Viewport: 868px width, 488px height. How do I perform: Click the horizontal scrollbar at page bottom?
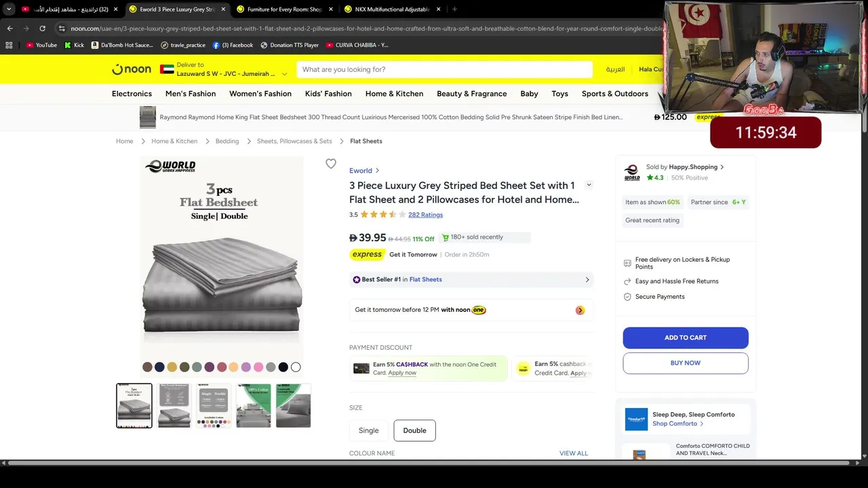point(427,463)
